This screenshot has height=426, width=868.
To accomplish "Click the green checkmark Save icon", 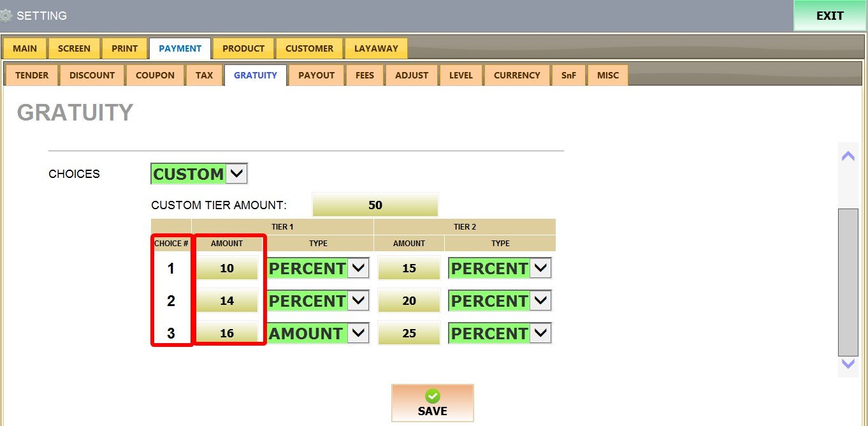I will [x=432, y=396].
